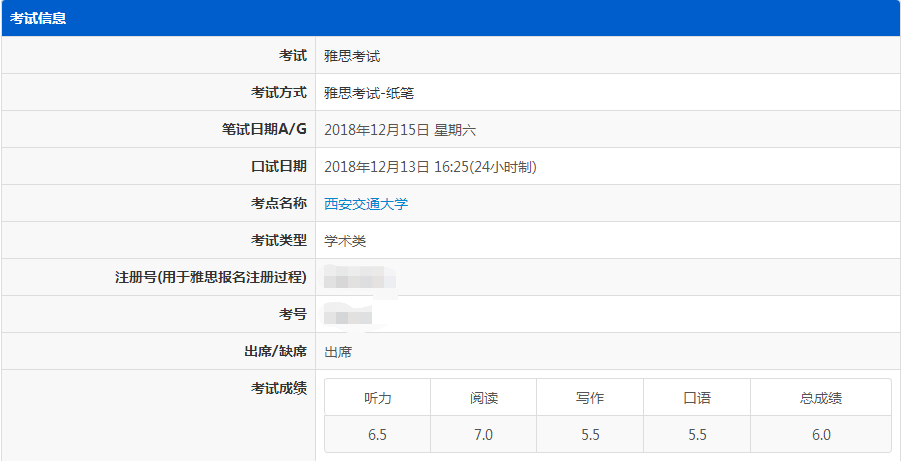
Task: Click the 阅读 score column header
Action: (x=484, y=398)
